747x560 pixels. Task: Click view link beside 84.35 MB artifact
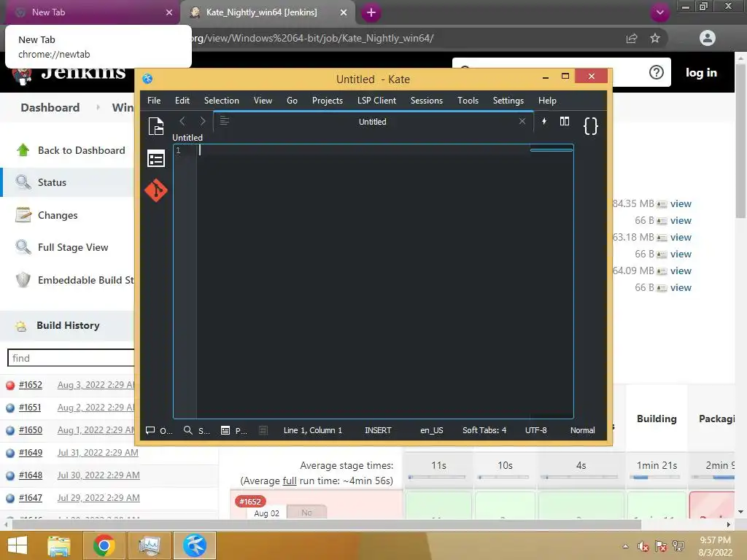pyautogui.click(x=681, y=204)
